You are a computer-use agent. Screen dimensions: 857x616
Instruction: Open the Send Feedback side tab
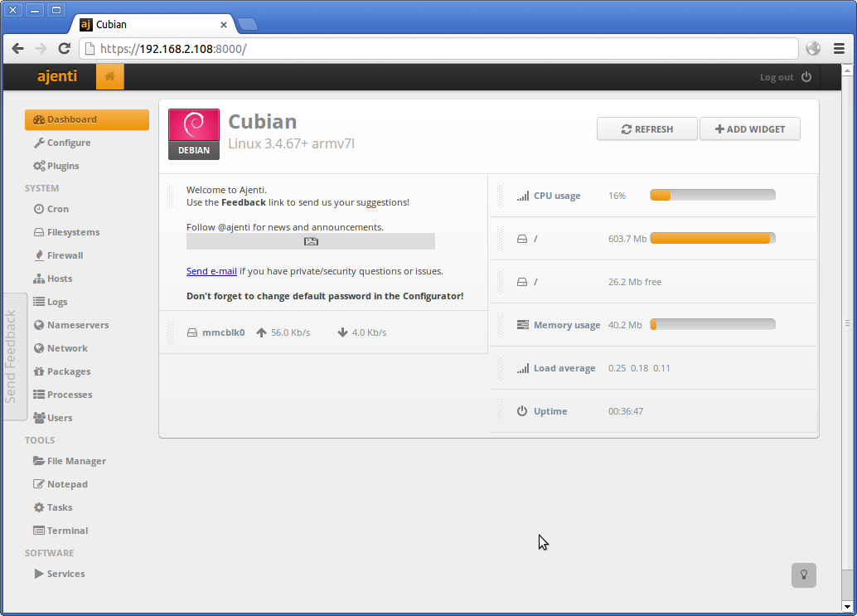click(14, 357)
